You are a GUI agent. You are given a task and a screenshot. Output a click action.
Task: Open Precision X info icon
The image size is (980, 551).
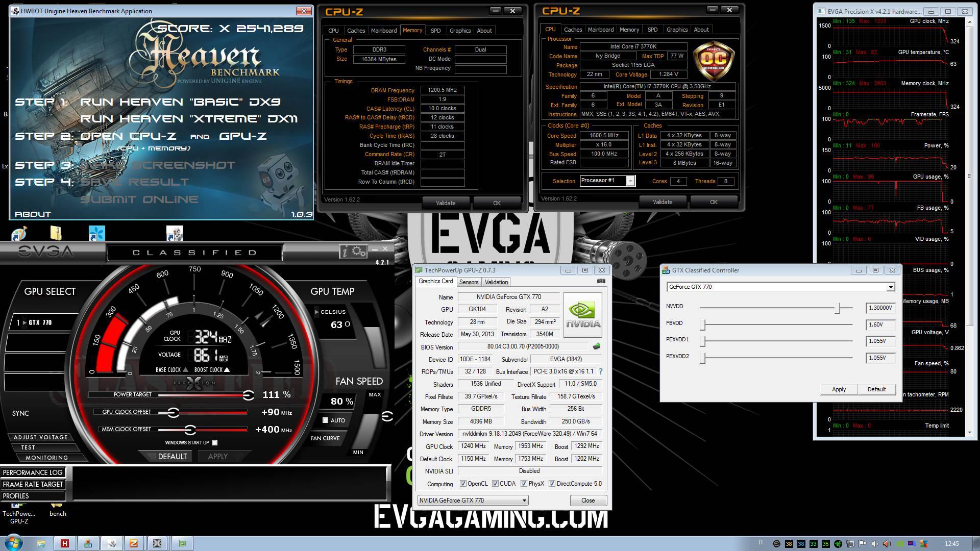pos(345,251)
